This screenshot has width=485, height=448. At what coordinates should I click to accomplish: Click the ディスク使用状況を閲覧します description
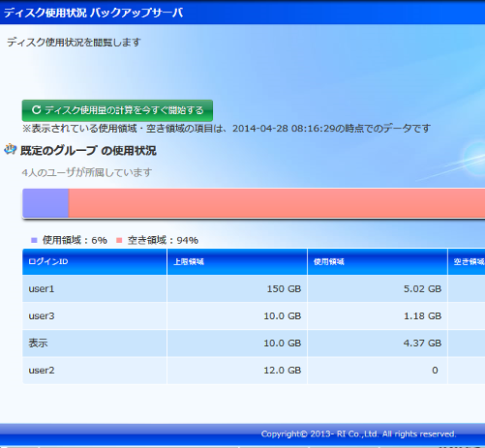74,42
